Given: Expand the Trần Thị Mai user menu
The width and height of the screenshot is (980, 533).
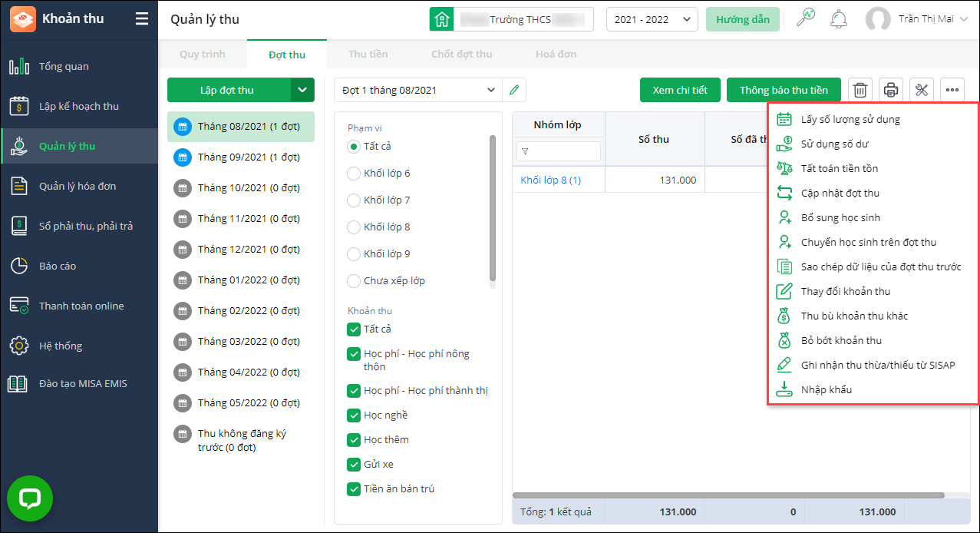Looking at the screenshot, I should tap(963, 19).
